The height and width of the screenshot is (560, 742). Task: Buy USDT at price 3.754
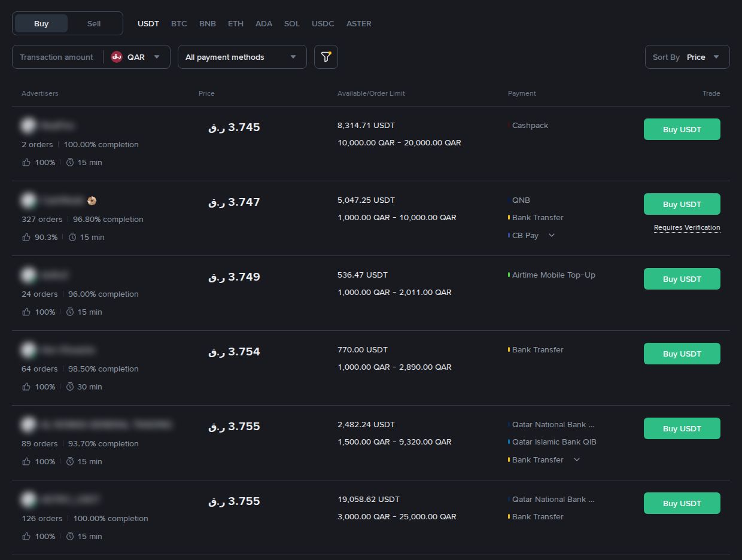(682, 354)
